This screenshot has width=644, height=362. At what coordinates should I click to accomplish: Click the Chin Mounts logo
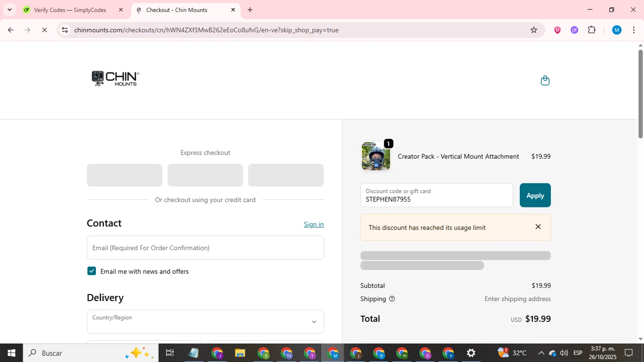tap(115, 79)
